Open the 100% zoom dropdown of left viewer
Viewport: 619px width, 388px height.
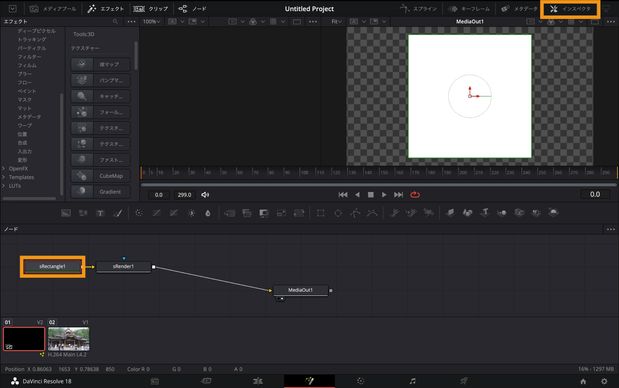152,22
